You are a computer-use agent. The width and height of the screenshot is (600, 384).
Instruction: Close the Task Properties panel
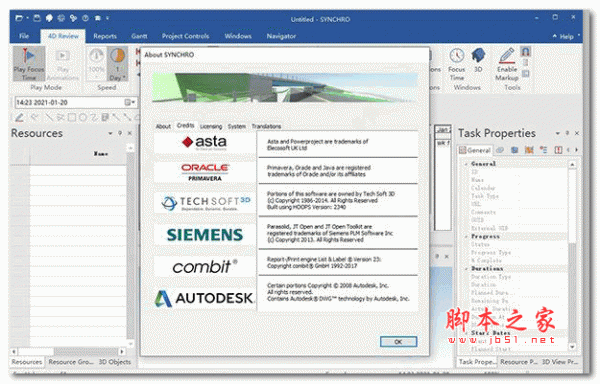point(577,133)
